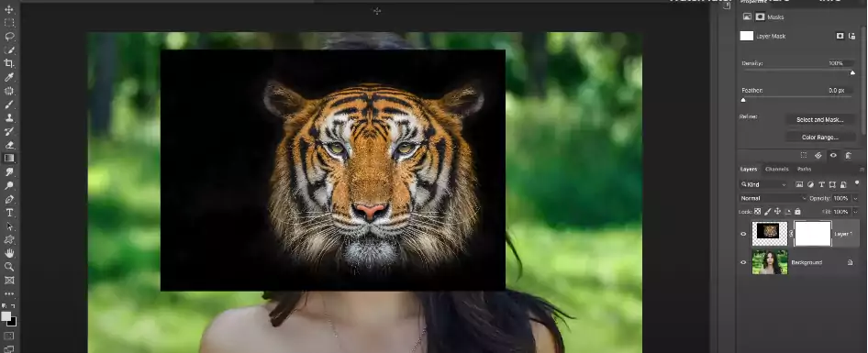Toggle lock position icon
The width and height of the screenshot is (868, 353).
(x=778, y=212)
